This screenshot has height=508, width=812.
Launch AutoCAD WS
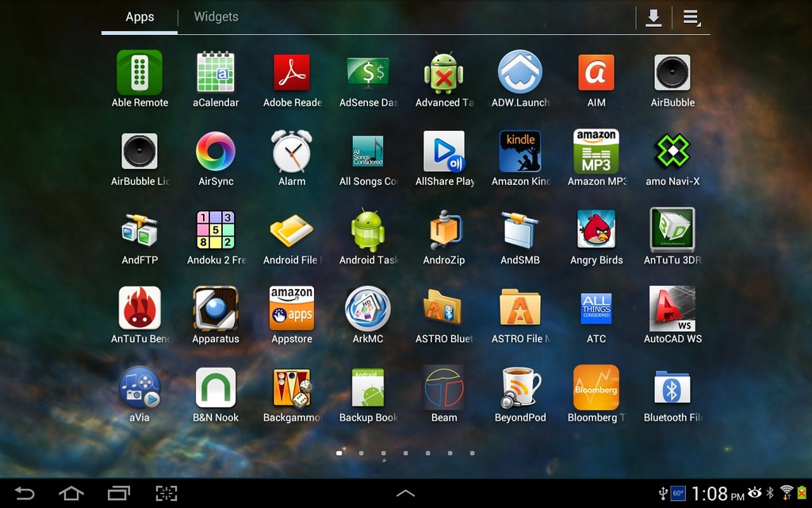tap(672, 309)
